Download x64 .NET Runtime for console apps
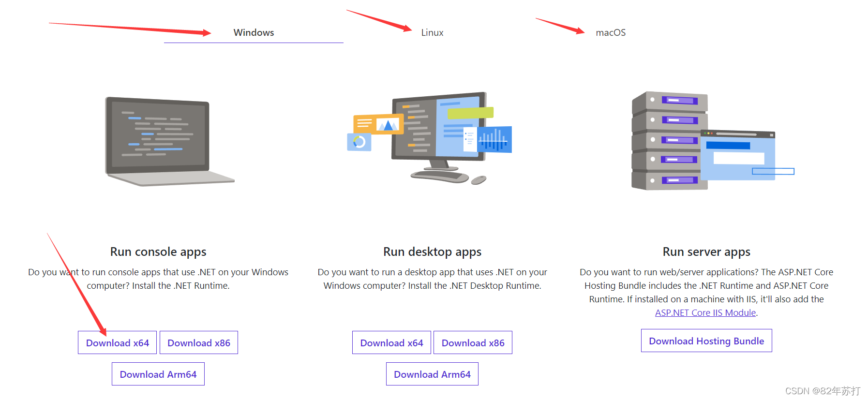This screenshot has width=868, height=400. tap(118, 342)
